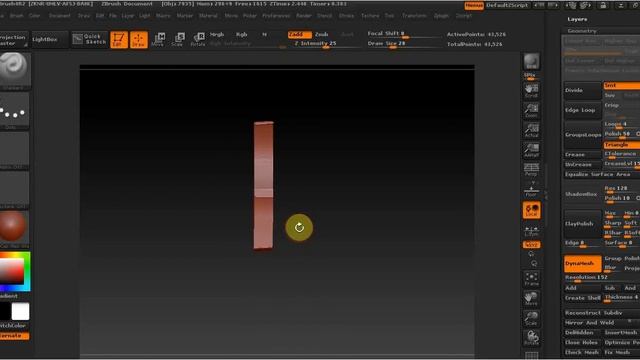The image size is (640, 360).
Task: Open the red material sphere selector
Action: pyautogui.click(x=13, y=228)
